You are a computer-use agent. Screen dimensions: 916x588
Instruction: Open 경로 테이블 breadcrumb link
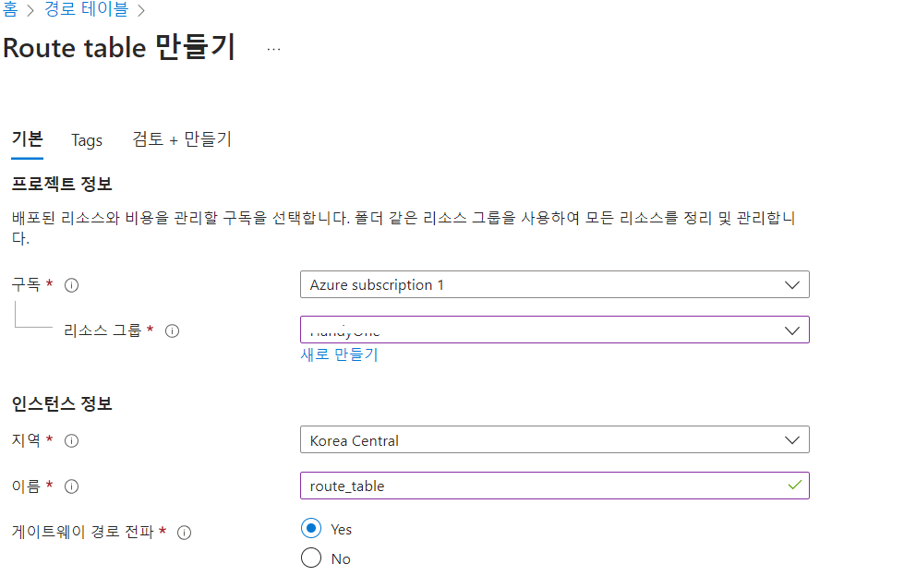[86, 9]
